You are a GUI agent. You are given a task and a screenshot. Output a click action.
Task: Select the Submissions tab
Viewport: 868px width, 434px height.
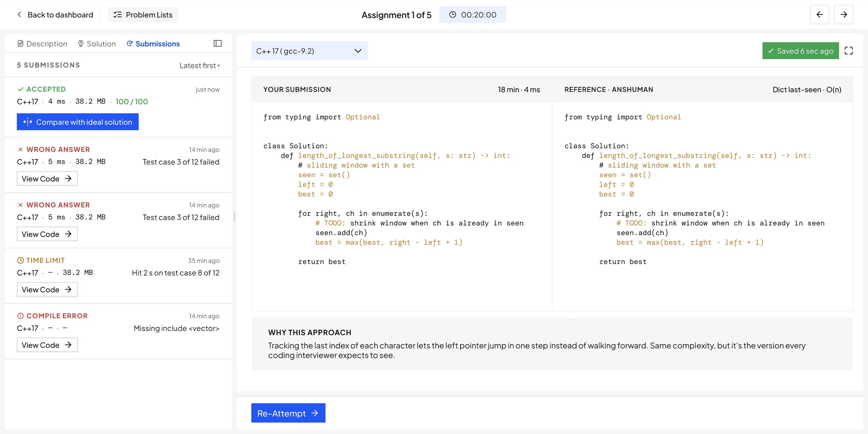pos(153,44)
